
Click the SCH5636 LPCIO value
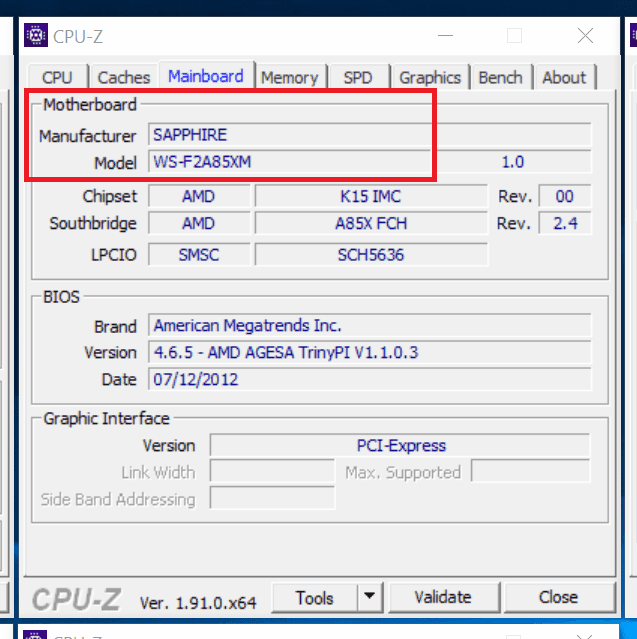[x=371, y=255]
